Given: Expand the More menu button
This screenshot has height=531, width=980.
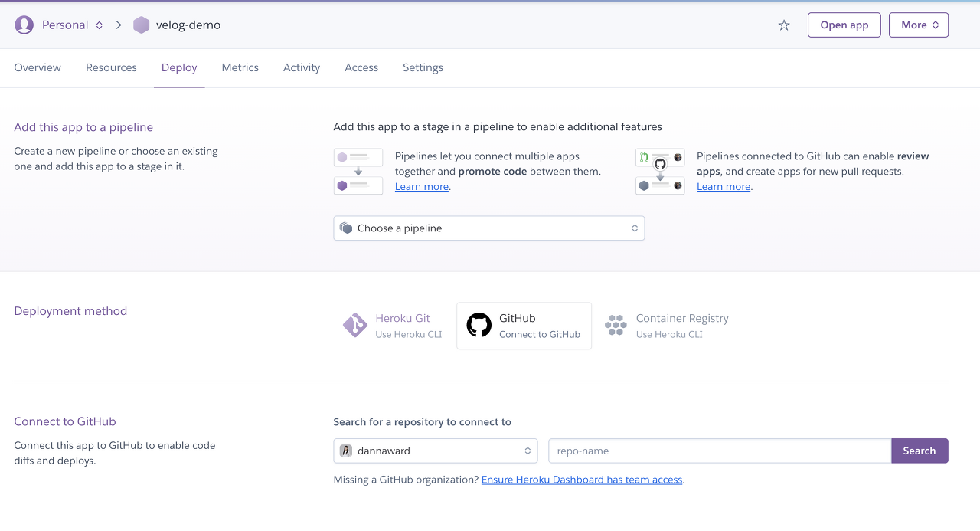Looking at the screenshot, I should point(919,25).
